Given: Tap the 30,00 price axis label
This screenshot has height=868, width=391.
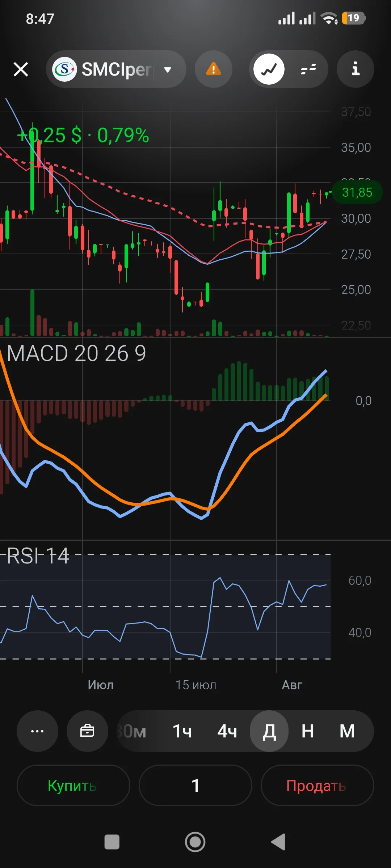Looking at the screenshot, I should [356, 218].
